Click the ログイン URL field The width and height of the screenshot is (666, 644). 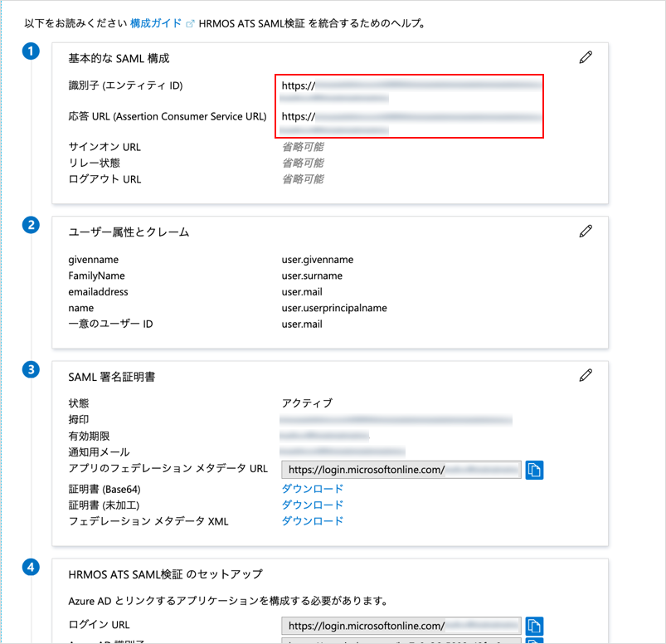pyautogui.click(x=401, y=626)
